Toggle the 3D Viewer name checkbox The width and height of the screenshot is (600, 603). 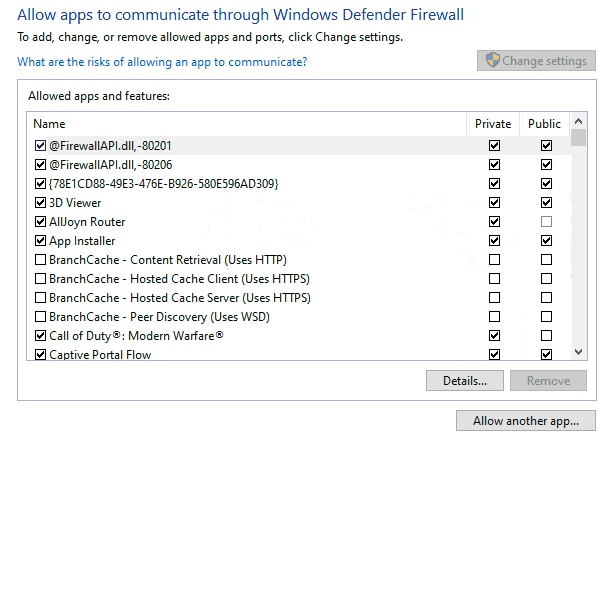40,203
